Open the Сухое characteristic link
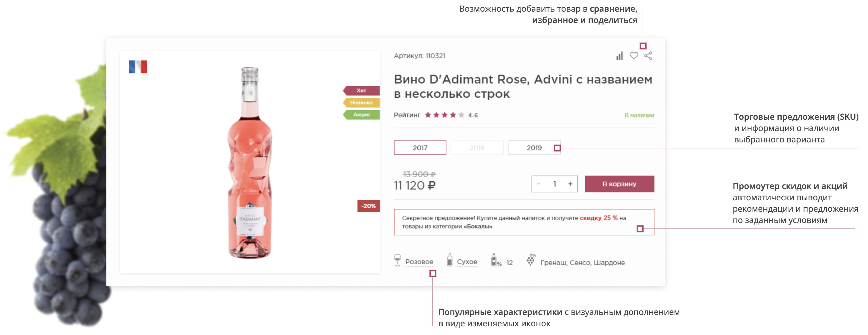 tap(467, 262)
